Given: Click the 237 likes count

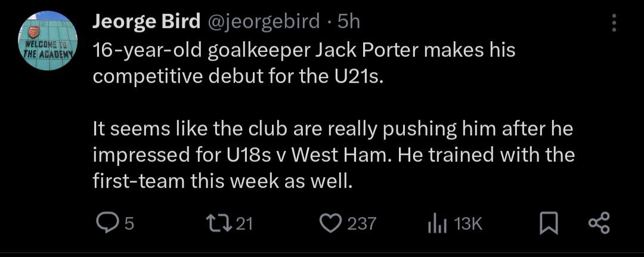Looking at the screenshot, I should [361, 224].
